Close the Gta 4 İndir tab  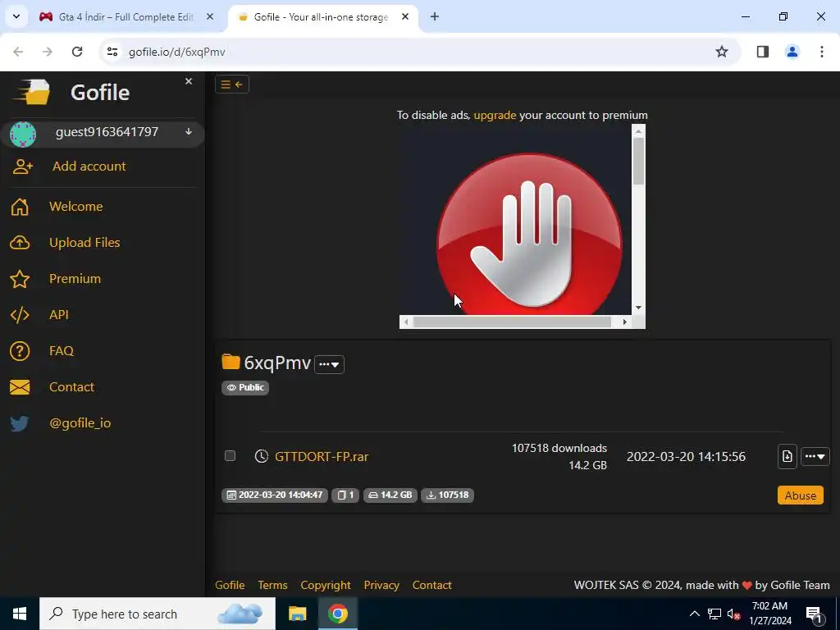pyautogui.click(x=210, y=16)
